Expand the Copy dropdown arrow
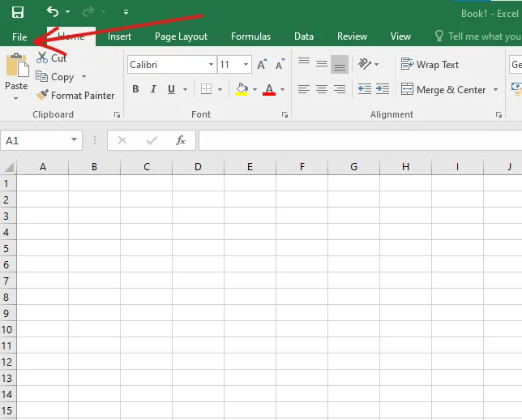 tap(84, 76)
